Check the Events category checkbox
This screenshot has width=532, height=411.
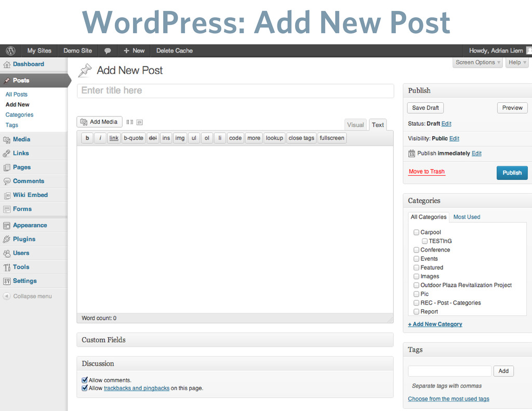(416, 259)
